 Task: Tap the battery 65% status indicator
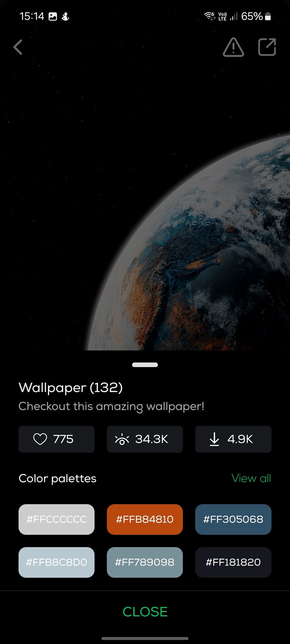pyautogui.click(x=256, y=16)
